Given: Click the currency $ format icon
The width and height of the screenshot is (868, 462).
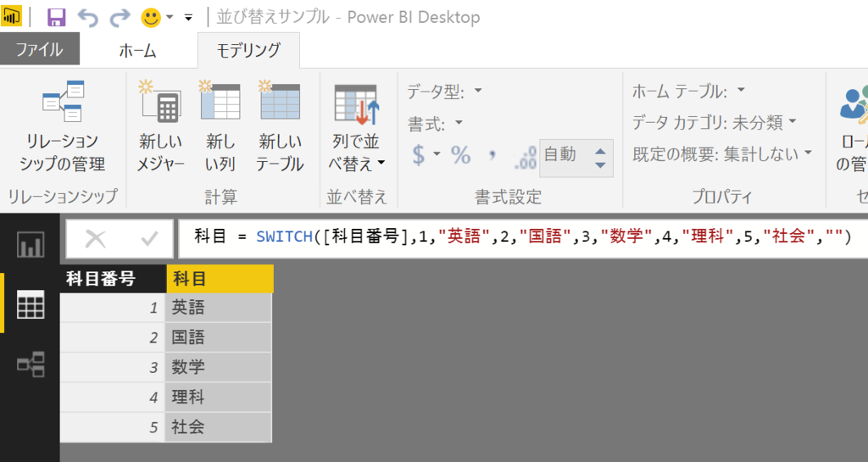Looking at the screenshot, I should click(x=419, y=154).
